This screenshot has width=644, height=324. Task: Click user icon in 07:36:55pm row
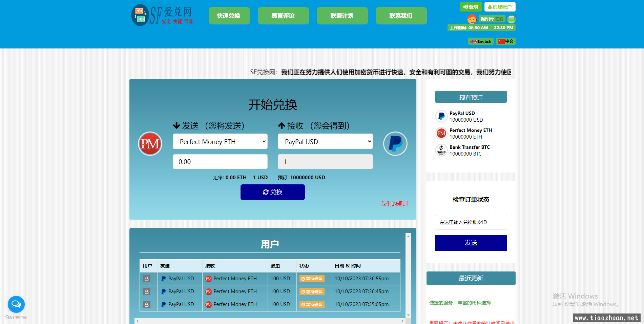point(147,279)
